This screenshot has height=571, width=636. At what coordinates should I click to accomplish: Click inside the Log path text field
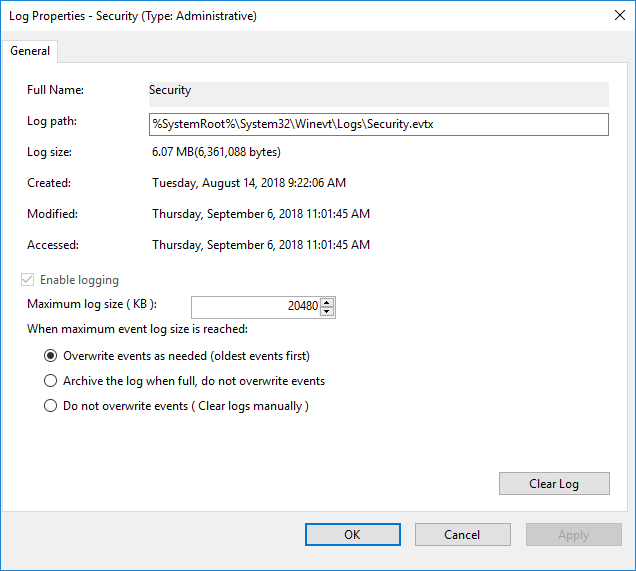378,124
